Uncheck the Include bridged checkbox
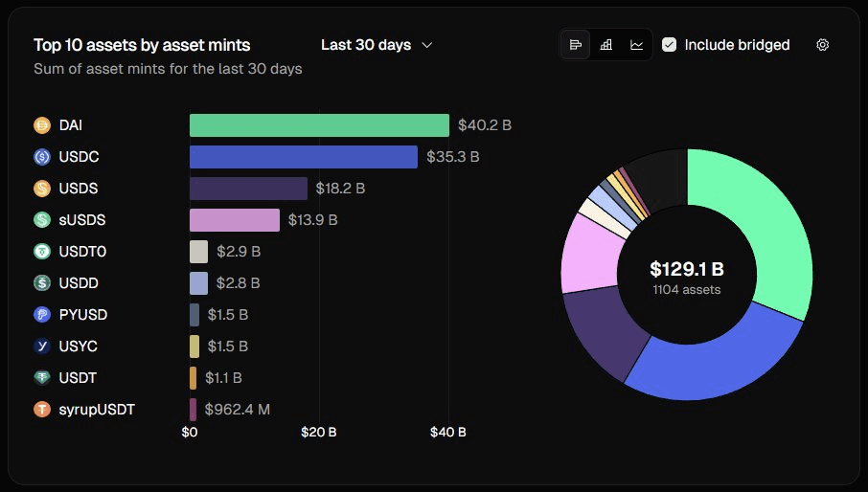 (670, 45)
